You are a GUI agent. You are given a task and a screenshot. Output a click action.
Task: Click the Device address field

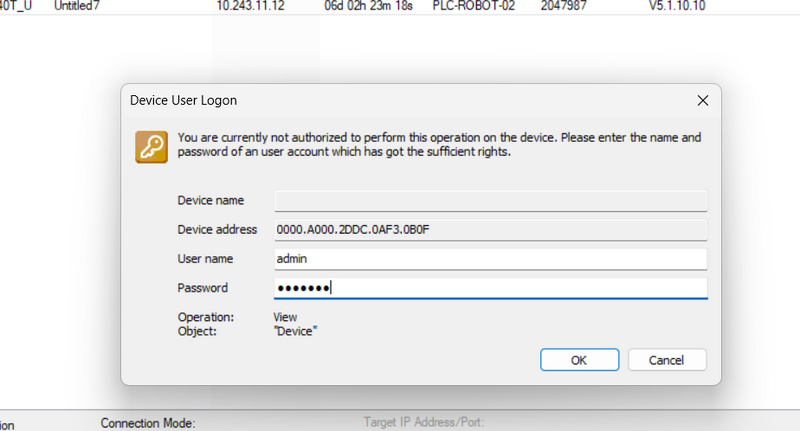point(490,230)
